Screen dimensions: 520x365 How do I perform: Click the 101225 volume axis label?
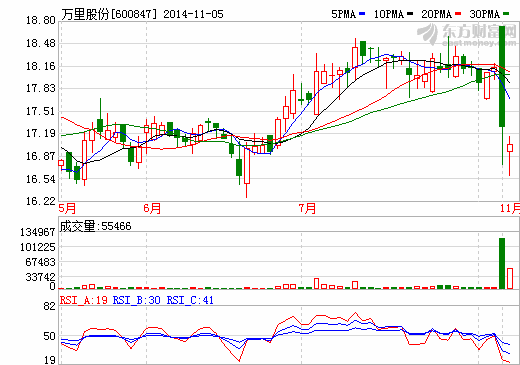coord(38,247)
